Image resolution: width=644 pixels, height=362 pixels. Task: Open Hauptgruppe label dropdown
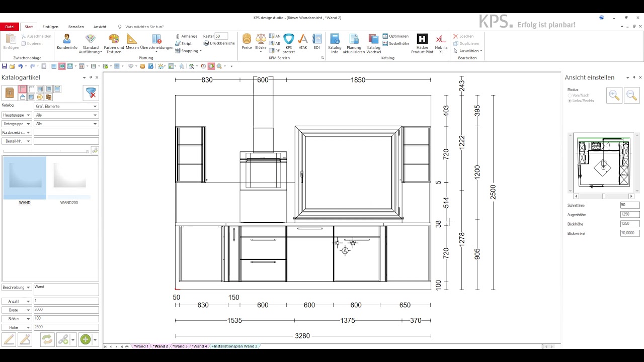point(17,115)
